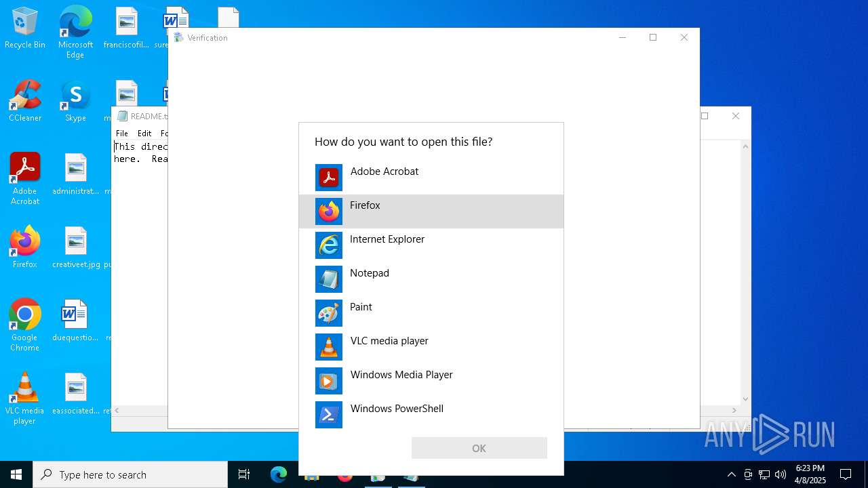Select the eassociated... image file on desktop

(x=76, y=394)
